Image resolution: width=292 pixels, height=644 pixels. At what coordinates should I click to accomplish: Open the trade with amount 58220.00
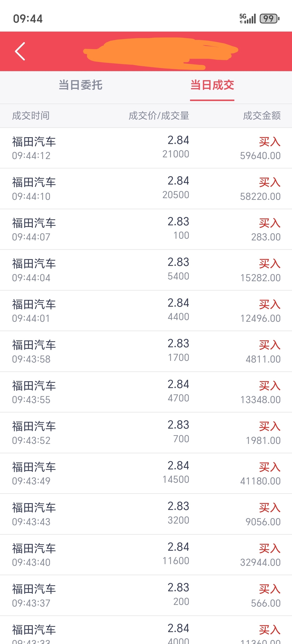coord(146,189)
